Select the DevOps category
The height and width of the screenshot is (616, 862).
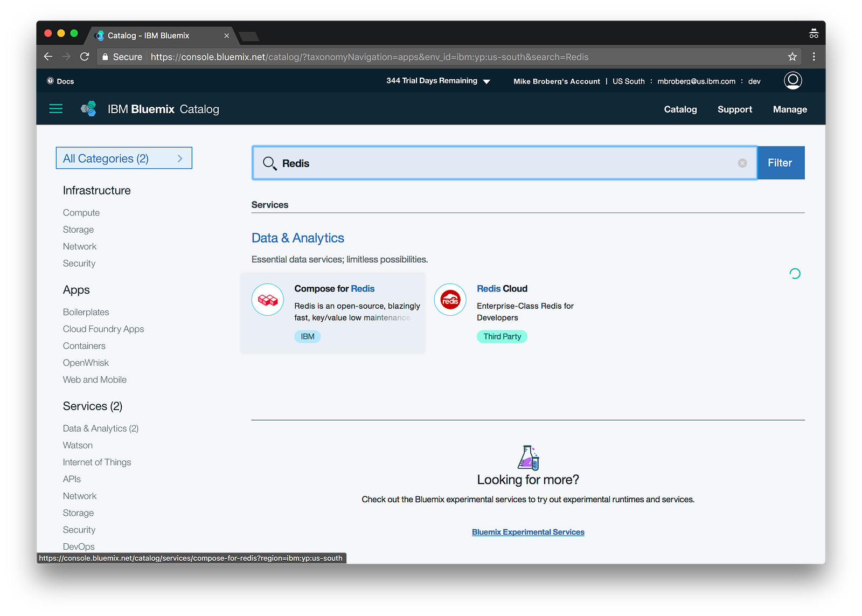tap(79, 546)
